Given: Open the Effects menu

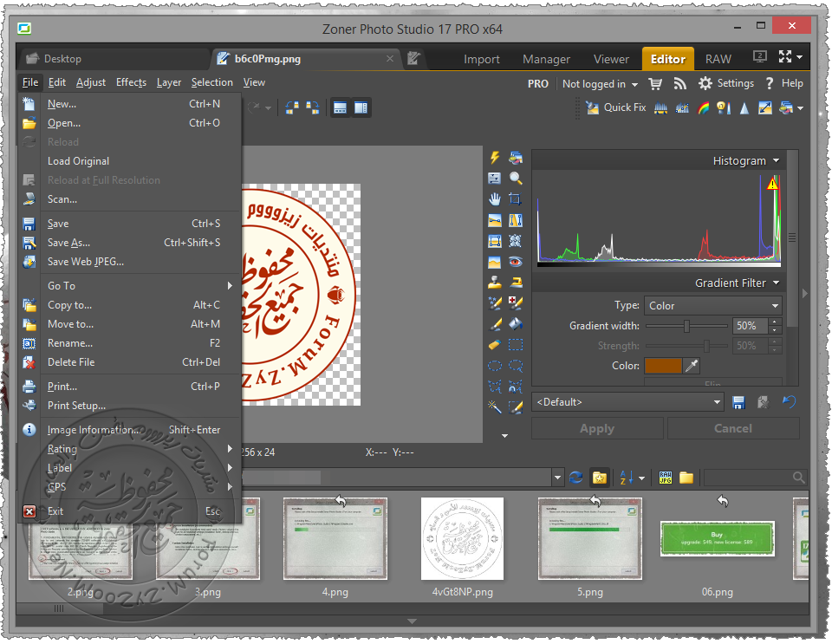Looking at the screenshot, I should pyautogui.click(x=131, y=82).
